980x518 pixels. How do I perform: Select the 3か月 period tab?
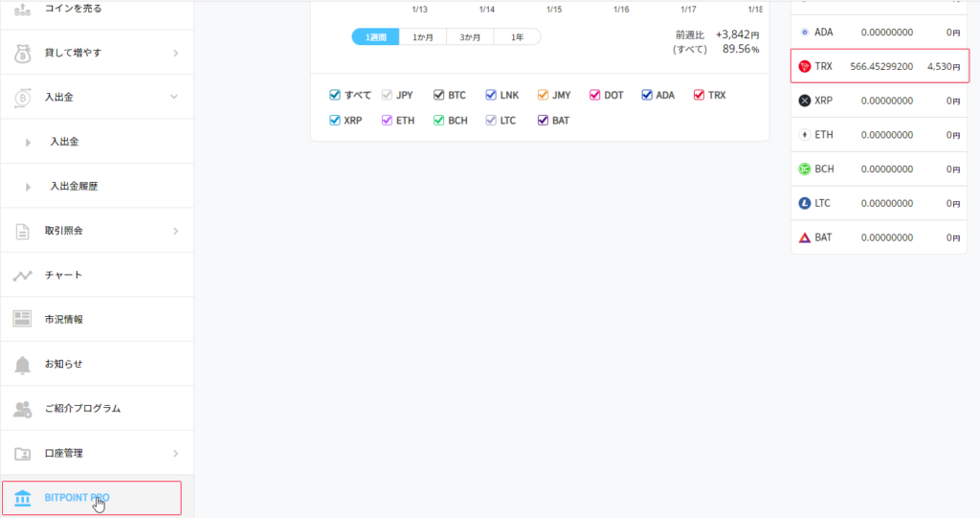click(470, 37)
